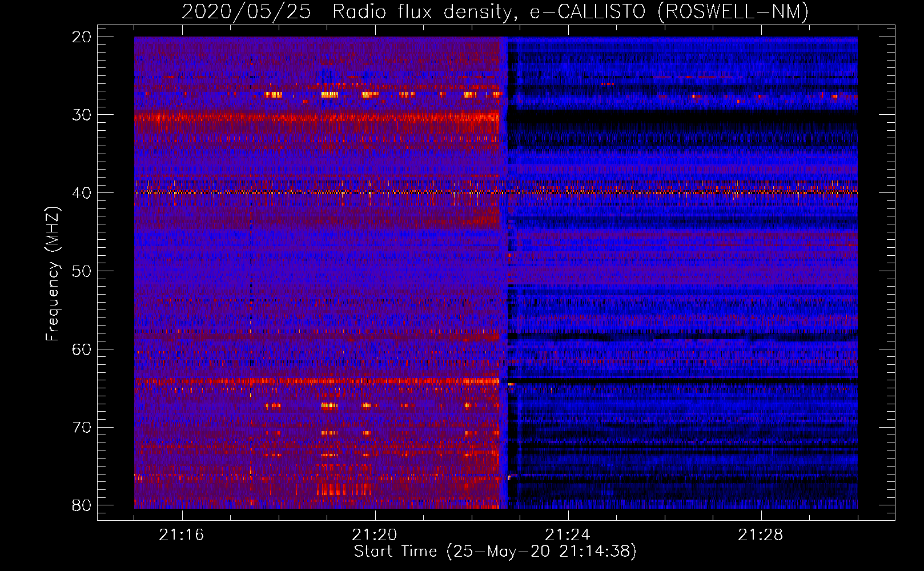Click the time tick label 21:16
The width and height of the screenshot is (924, 571).
[x=182, y=535]
